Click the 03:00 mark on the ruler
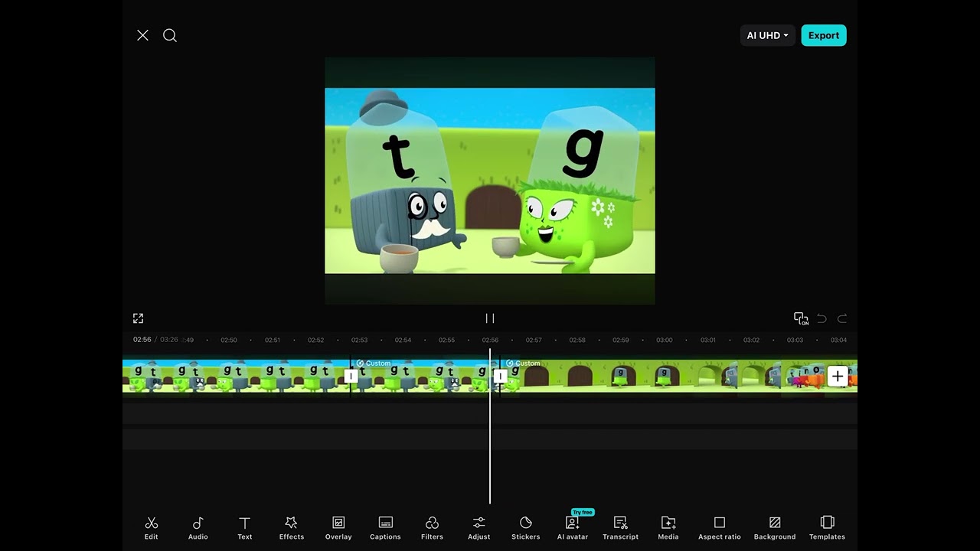980x551 pixels. point(664,340)
